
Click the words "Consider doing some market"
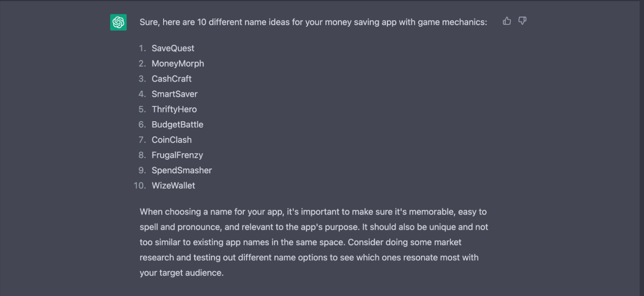pyautogui.click(x=405, y=242)
